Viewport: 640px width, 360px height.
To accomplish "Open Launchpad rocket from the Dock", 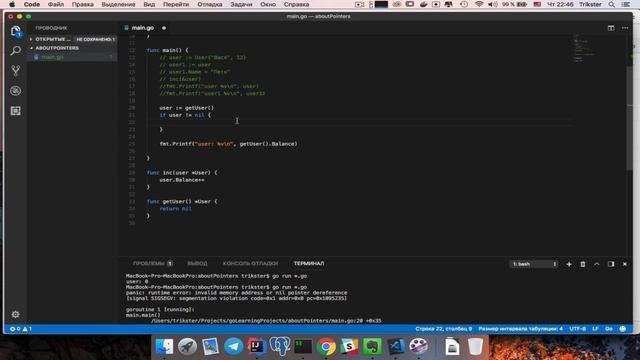I will coord(187,347).
